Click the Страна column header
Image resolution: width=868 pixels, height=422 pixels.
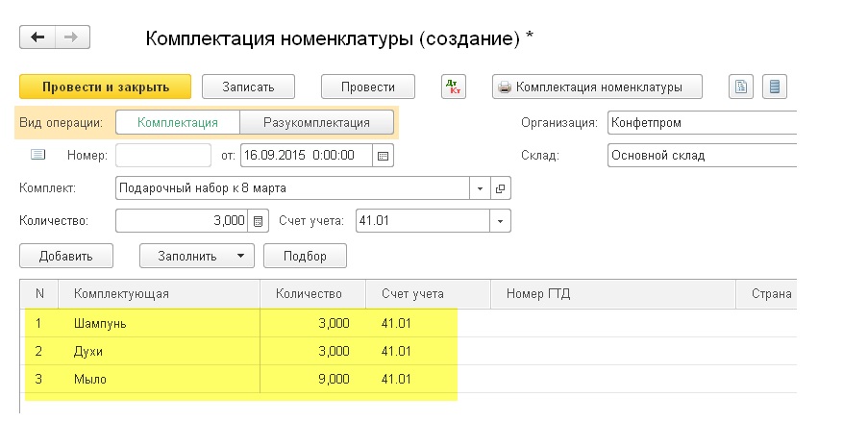766,293
